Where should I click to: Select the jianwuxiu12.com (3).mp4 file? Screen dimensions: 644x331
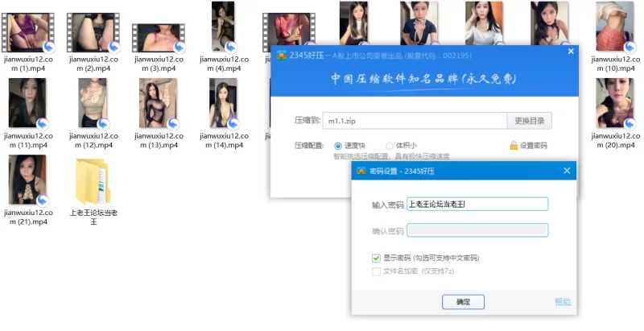156,37
